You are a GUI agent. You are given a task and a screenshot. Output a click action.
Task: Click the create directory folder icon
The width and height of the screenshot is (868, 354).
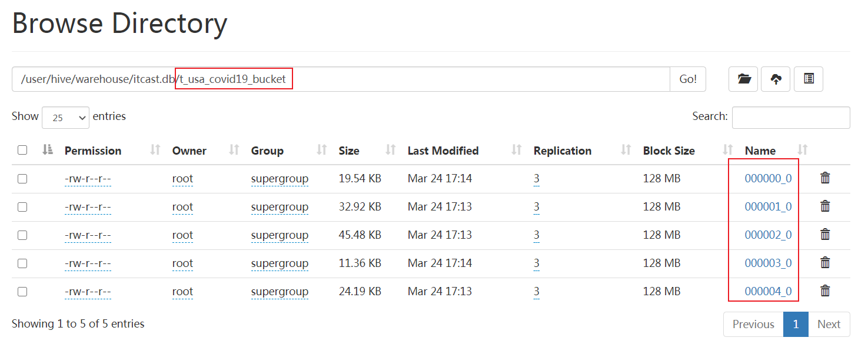(x=743, y=79)
